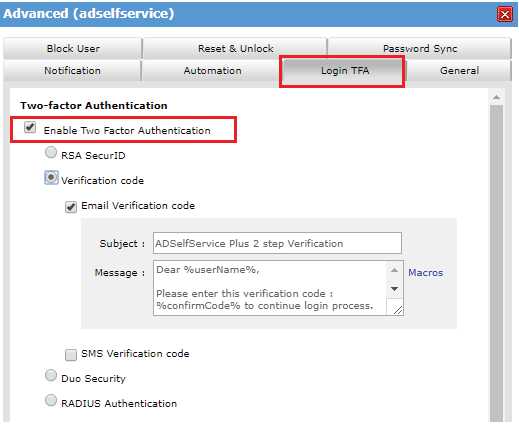The image size is (519, 429).
Task: Select the RSA SecurID radio option
Action: coord(51,152)
